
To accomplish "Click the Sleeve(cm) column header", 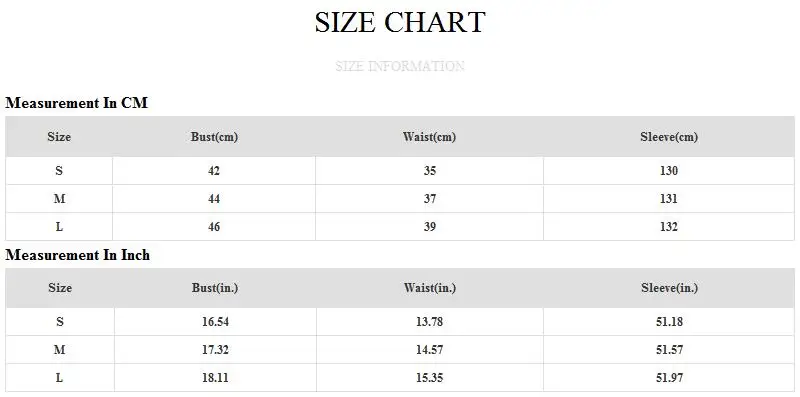I will click(669, 137).
